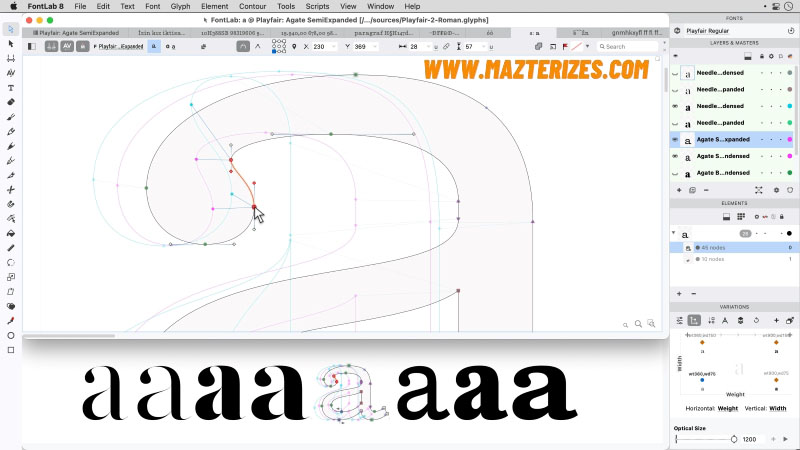Click the magenta color dot of Agate S...xpanded

[790, 139]
